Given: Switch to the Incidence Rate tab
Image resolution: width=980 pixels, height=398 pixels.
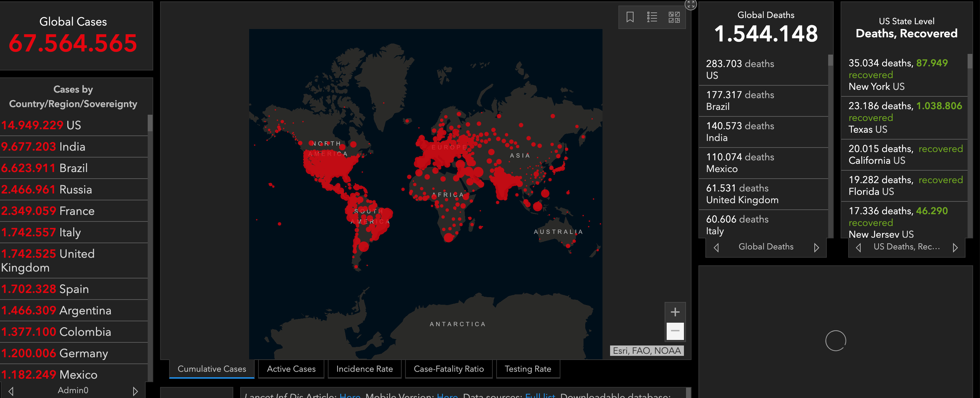Looking at the screenshot, I should [364, 369].
